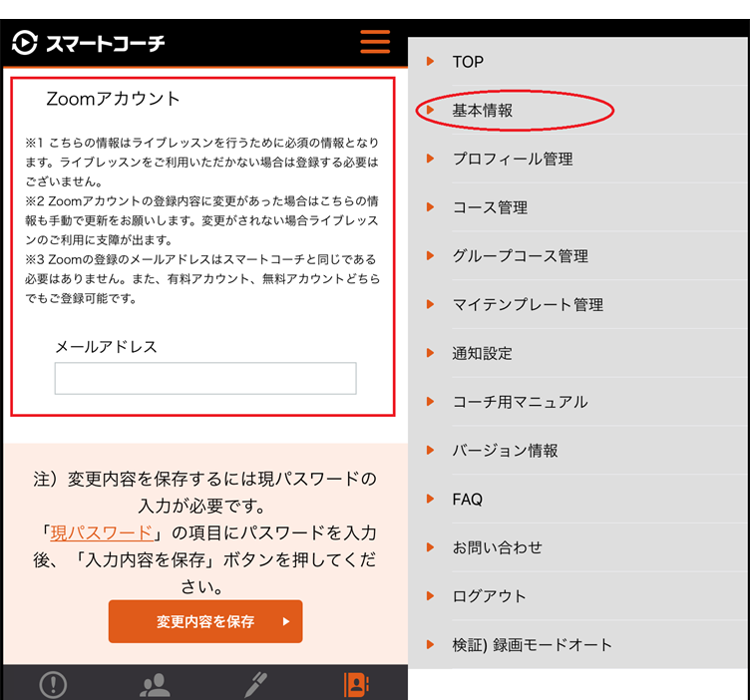Click the orange arrow beside バージョン情報
Image resolution: width=750 pixels, height=700 pixels.
pyautogui.click(x=430, y=450)
